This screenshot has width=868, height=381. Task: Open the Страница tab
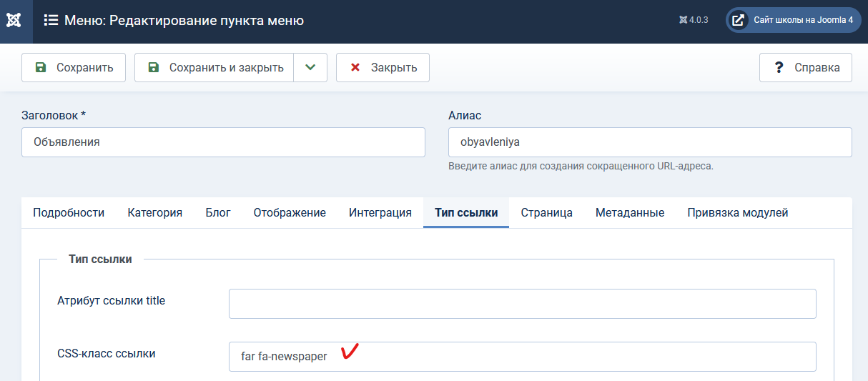pyautogui.click(x=546, y=213)
